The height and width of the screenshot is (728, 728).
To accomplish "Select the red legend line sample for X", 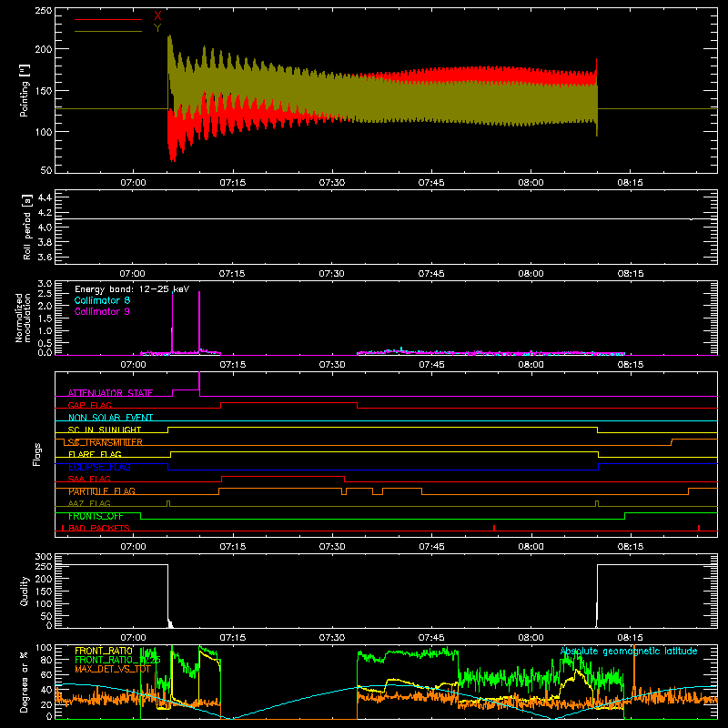I will pyautogui.click(x=108, y=19).
